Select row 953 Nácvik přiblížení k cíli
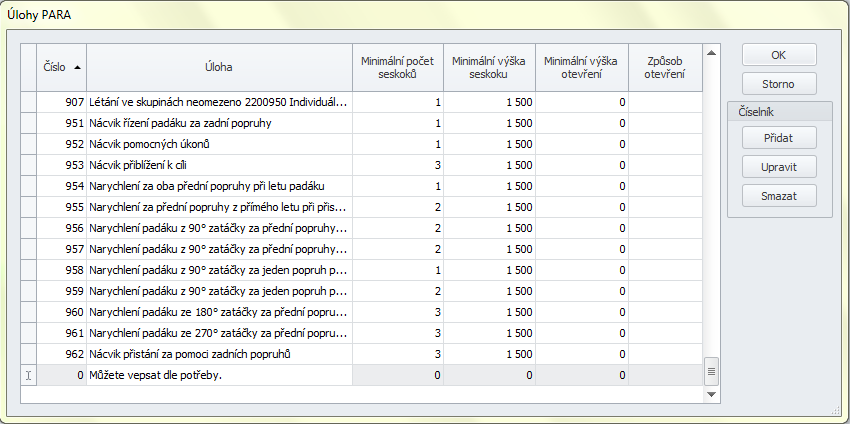 click(219, 165)
